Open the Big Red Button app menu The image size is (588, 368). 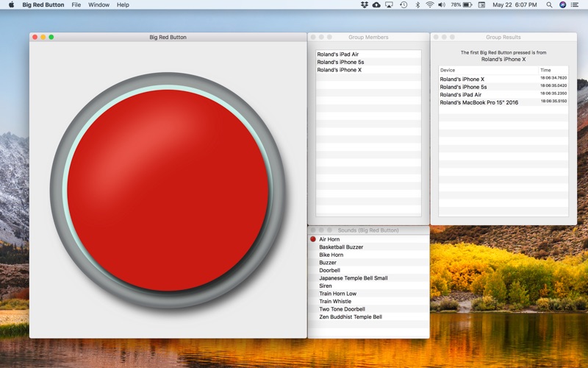point(43,5)
